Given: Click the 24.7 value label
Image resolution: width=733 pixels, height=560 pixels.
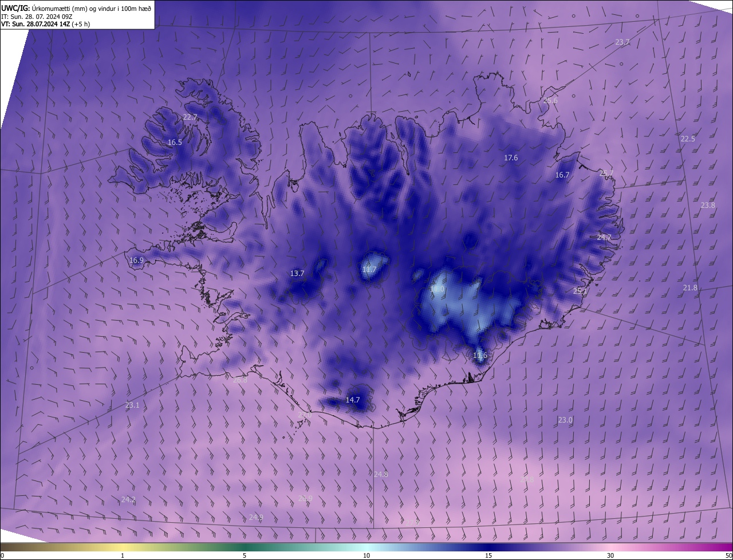Looking at the screenshot, I should coord(604,236).
